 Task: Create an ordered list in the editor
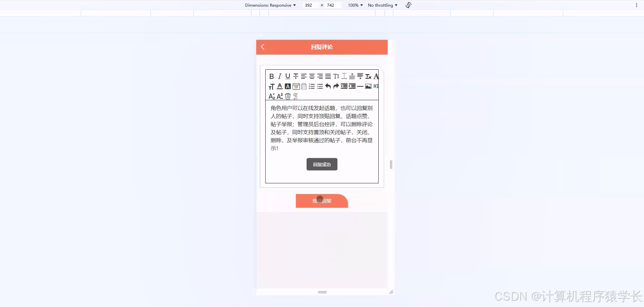tap(312, 86)
